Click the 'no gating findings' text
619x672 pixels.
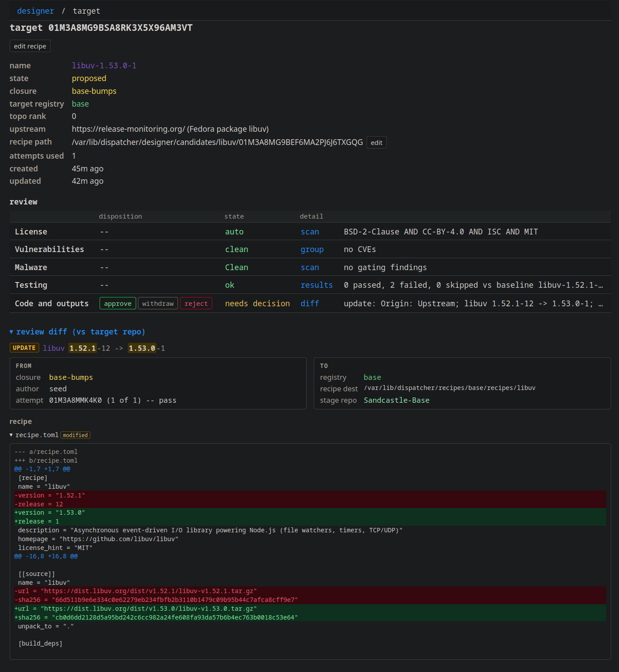coord(385,267)
